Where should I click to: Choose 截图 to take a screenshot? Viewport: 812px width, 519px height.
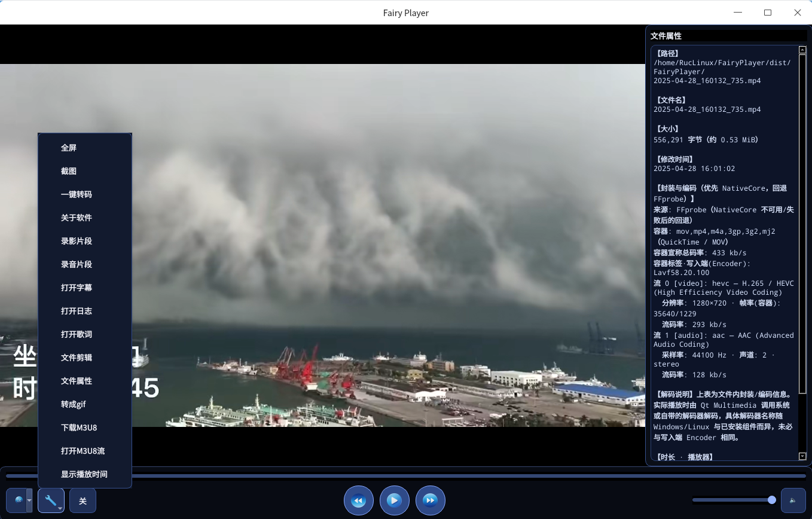click(85, 171)
